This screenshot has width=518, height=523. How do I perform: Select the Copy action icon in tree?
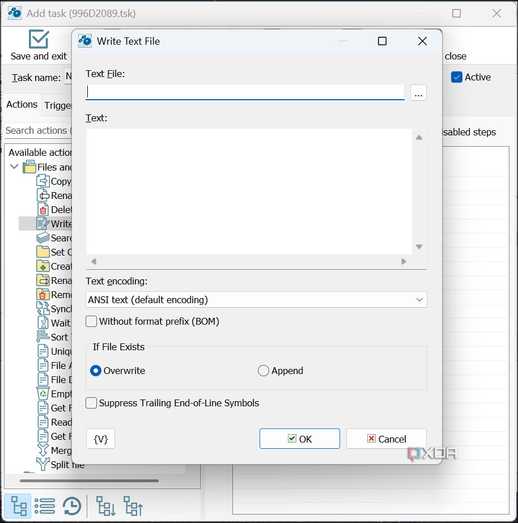[x=43, y=181]
